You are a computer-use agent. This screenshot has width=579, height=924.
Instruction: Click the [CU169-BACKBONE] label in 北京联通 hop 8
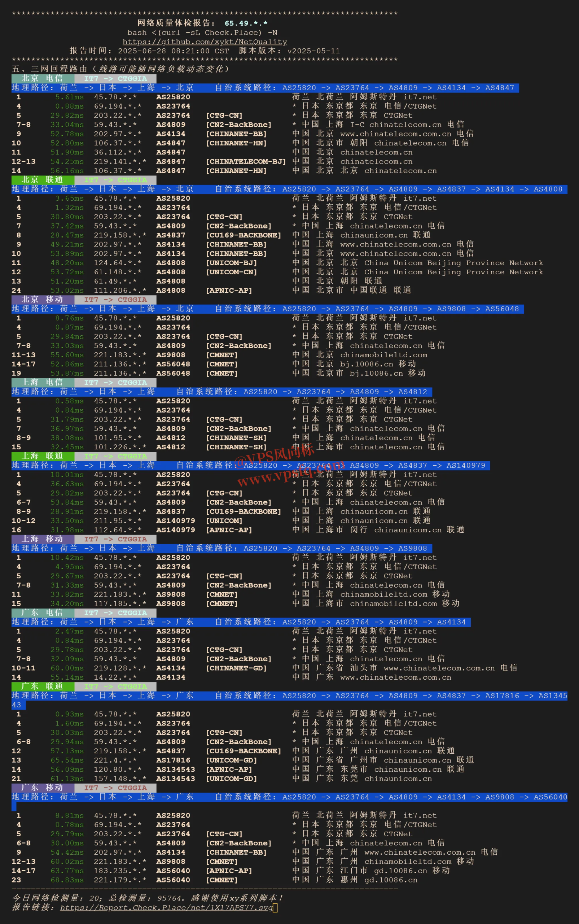[244, 235]
